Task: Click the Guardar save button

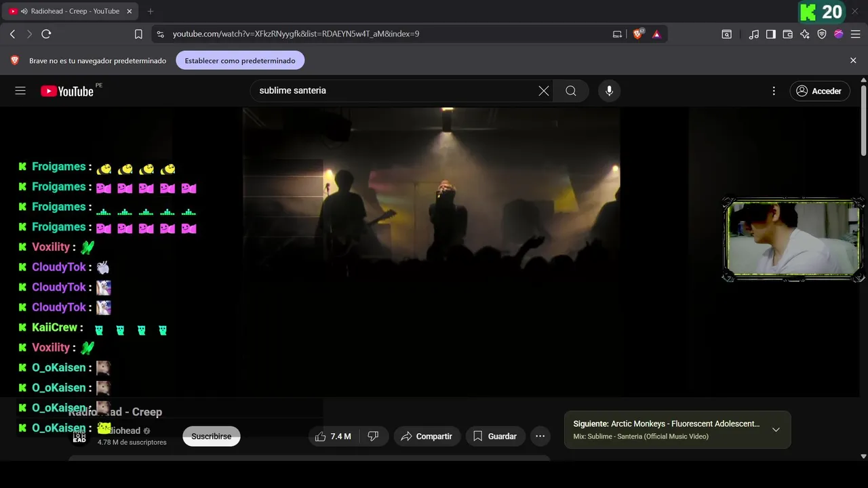Action: 495,436
